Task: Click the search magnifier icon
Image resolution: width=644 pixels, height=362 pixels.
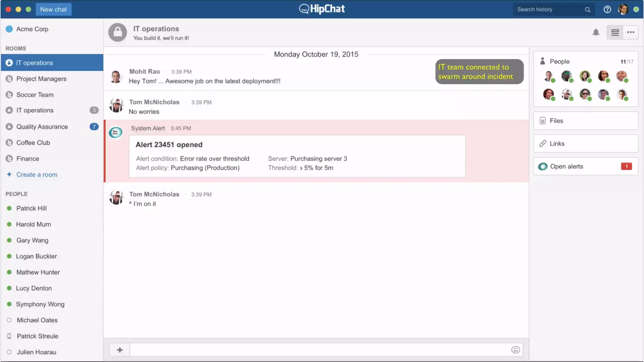Action: click(x=587, y=10)
